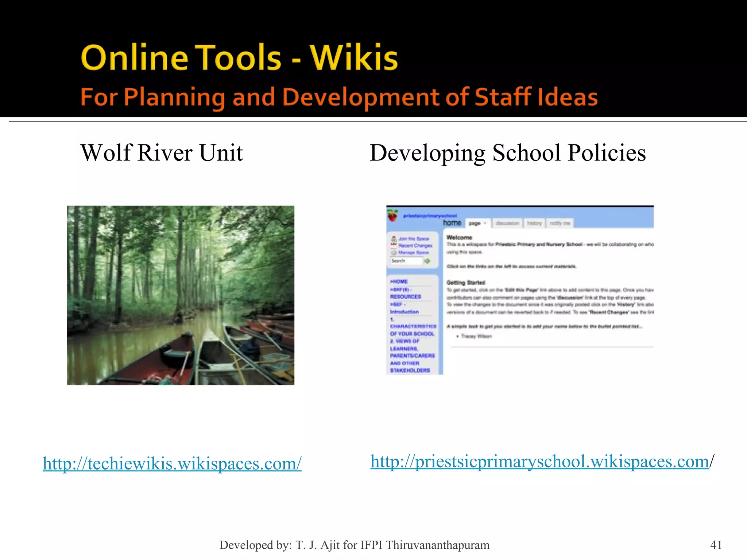Select the notify me tab
This screenshot has height=560, width=747.
coord(560,223)
